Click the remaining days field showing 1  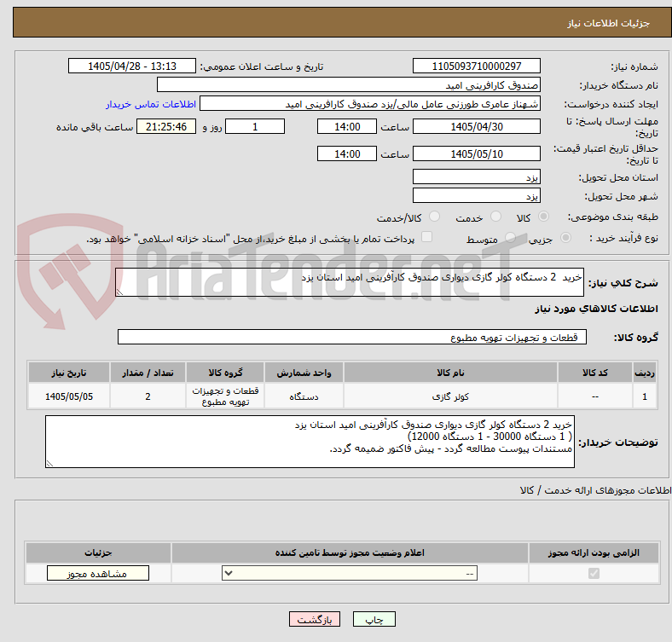click(255, 126)
